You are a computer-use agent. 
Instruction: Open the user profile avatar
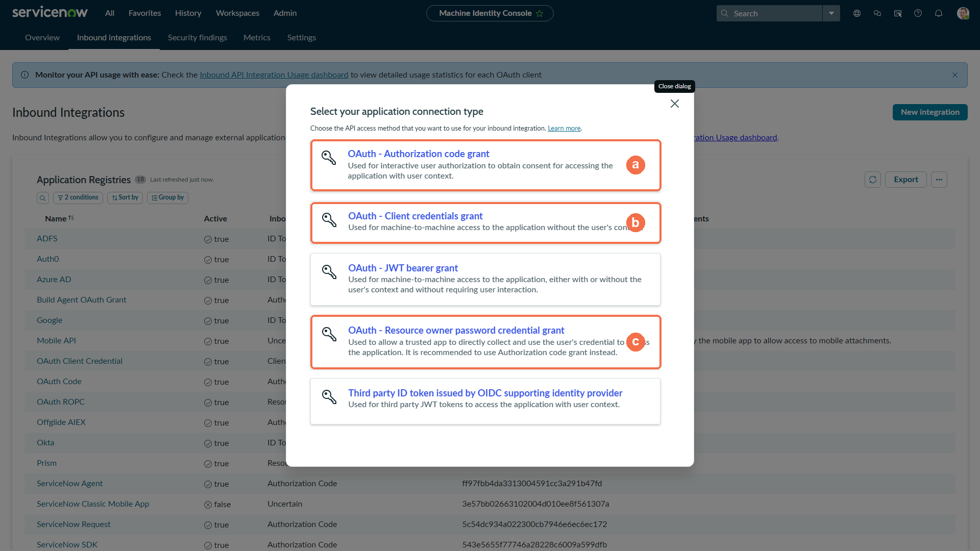coord(963,13)
